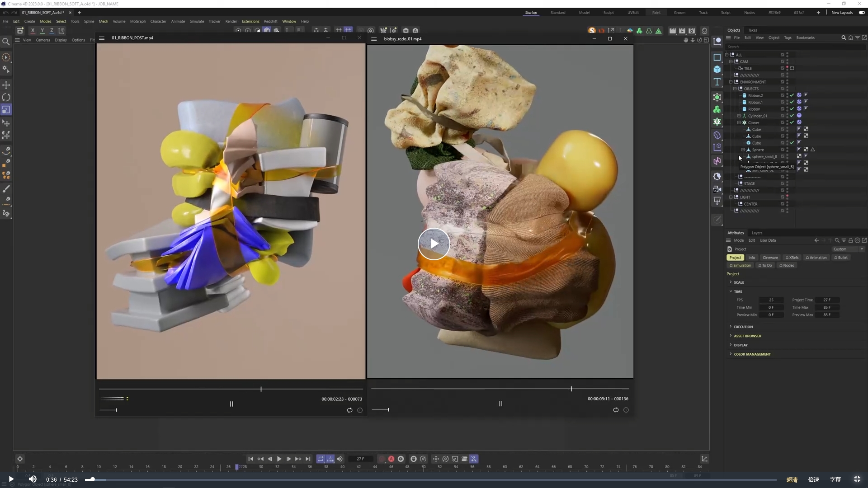This screenshot has width=868, height=488.
Task: Collapse the CAM group
Action: [731, 61]
